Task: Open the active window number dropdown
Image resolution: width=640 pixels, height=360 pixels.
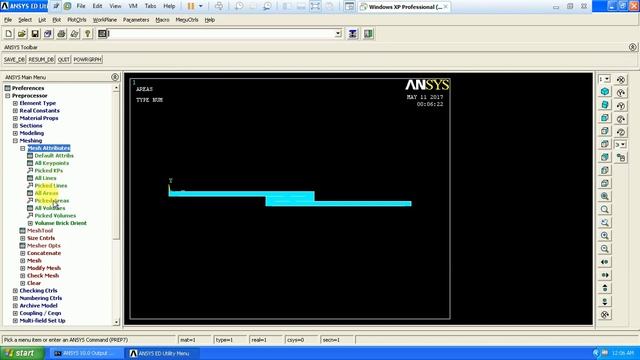Action: click(x=605, y=79)
